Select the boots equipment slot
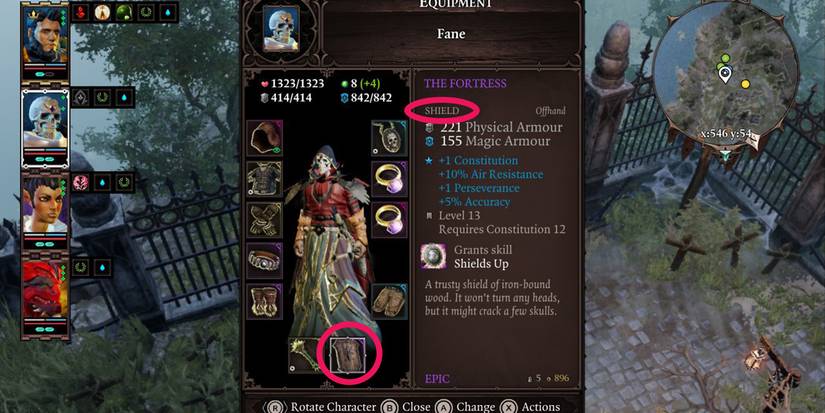The height and width of the screenshot is (413, 825). click(265, 301)
